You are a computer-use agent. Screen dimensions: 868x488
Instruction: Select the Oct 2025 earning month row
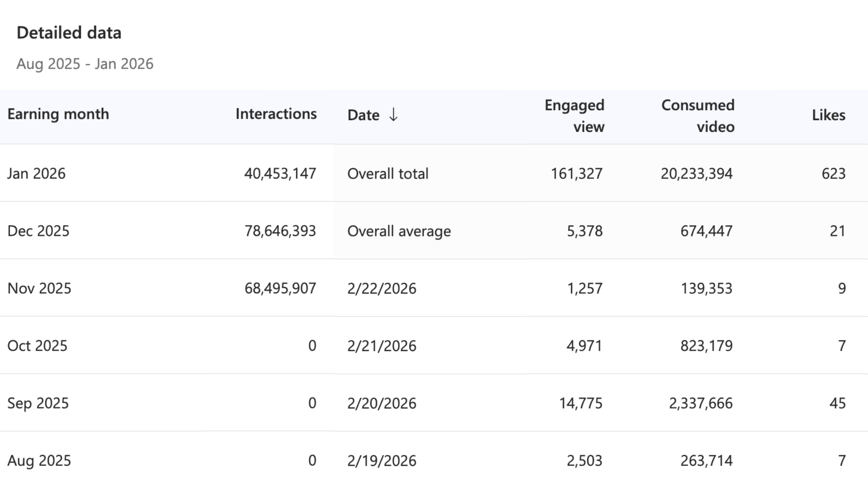37,346
